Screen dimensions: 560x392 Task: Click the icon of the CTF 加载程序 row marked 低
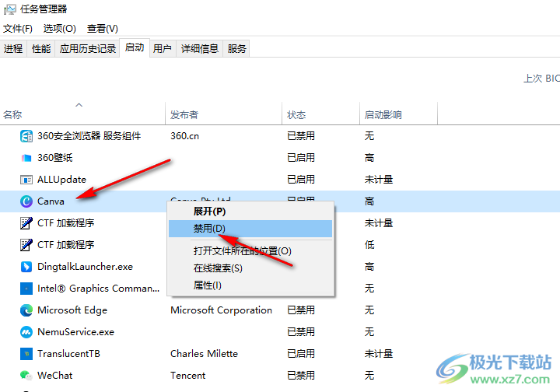tap(26, 245)
